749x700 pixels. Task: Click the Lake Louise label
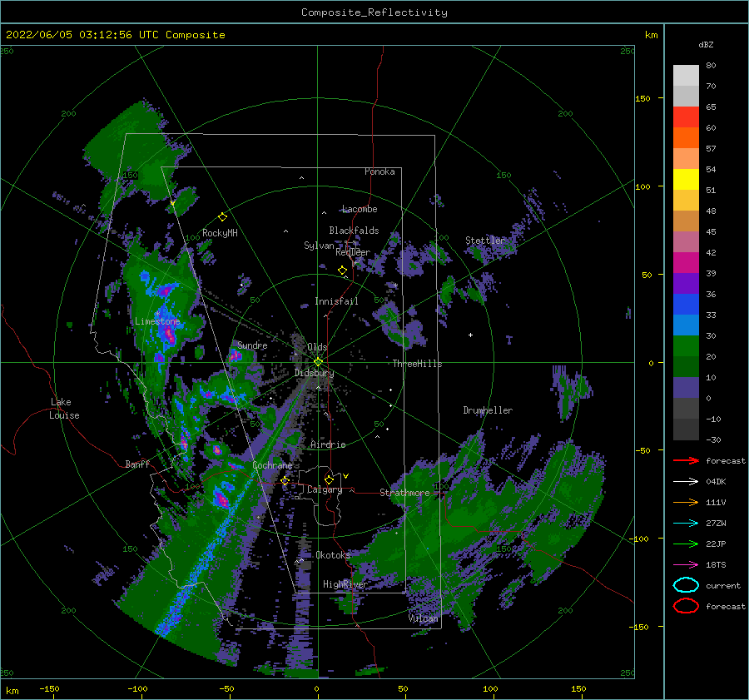pyautogui.click(x=64, y=409)
